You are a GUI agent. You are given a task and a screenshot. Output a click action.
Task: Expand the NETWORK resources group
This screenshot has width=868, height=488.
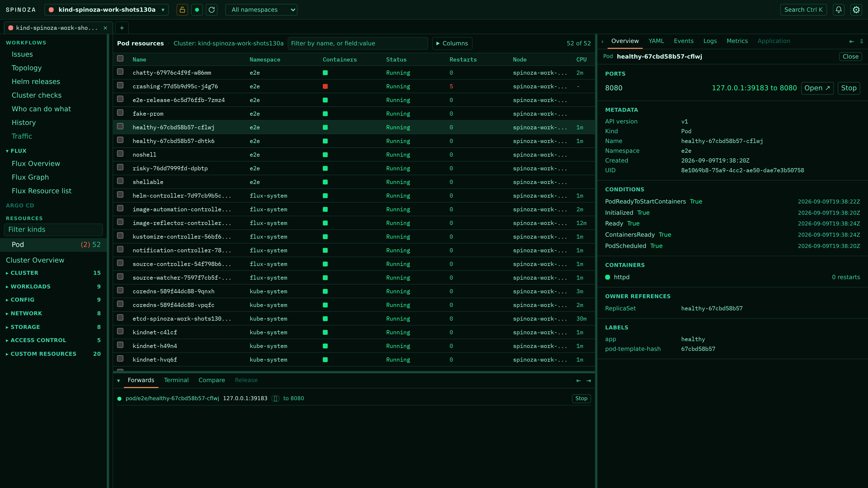coord(53,313)
